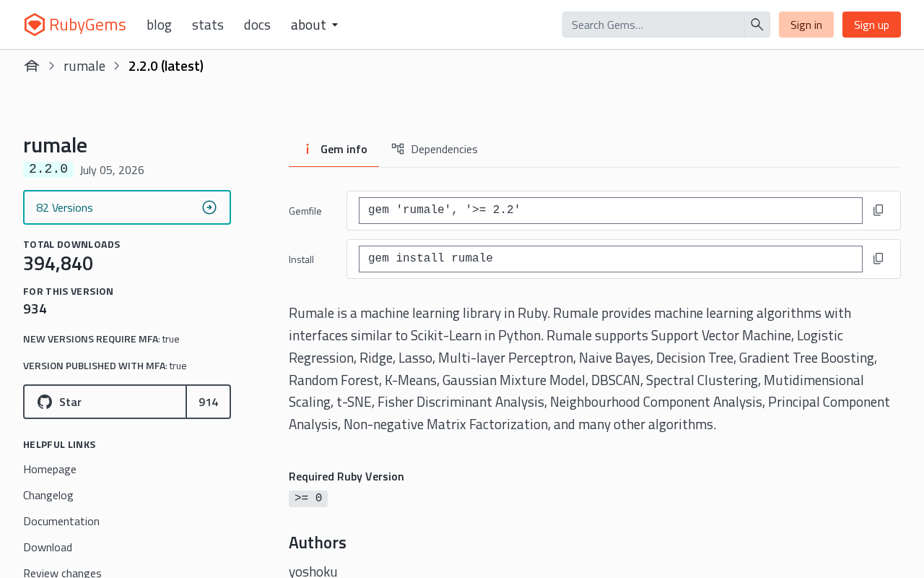The image size is (924, 578).
Task: Click the arrow icon in 82 Versions
Action: pyautogui.click(x=209, y=207)
